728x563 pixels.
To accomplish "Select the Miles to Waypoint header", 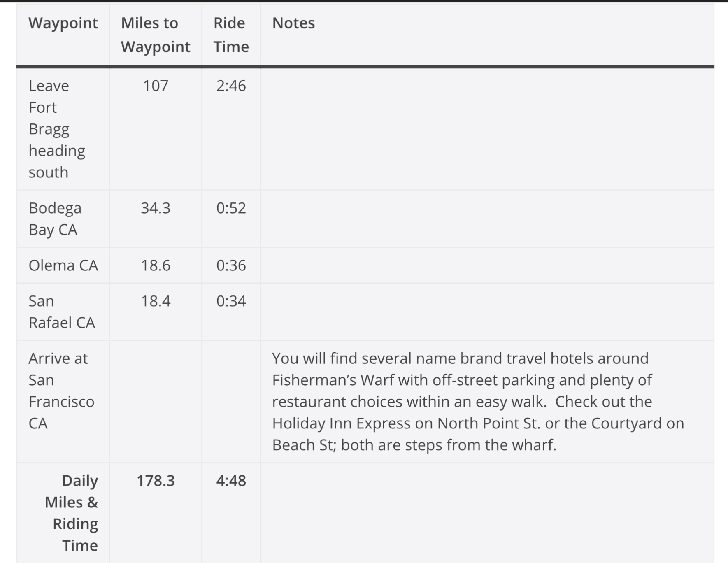I will coord(155,35).
